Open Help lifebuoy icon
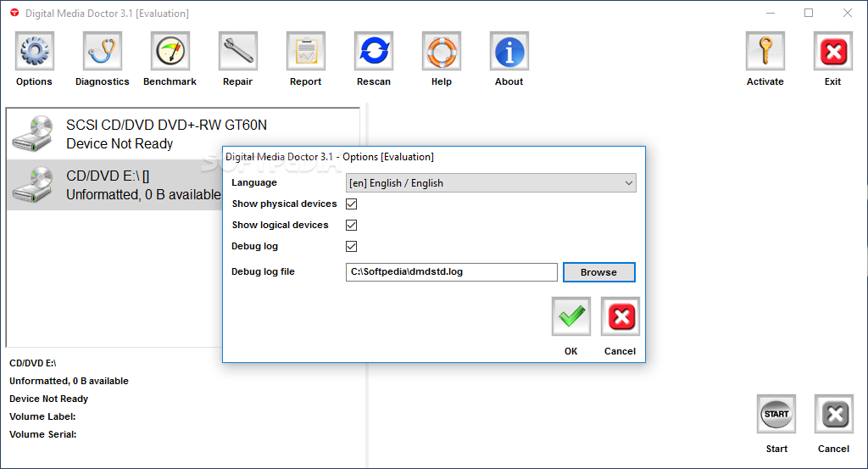Viewport: 868px width, 469px height. [x=441, y=51]
